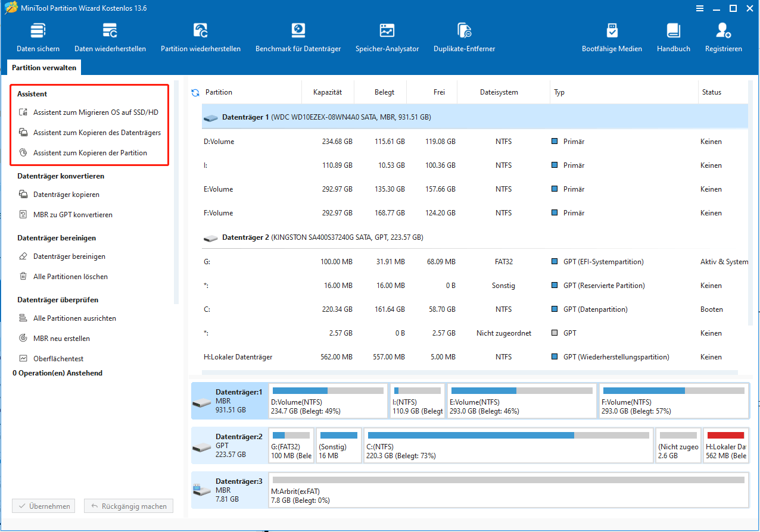Choose Datenträger bereinigen action
760x532 pixels.
tap(63, 256)
